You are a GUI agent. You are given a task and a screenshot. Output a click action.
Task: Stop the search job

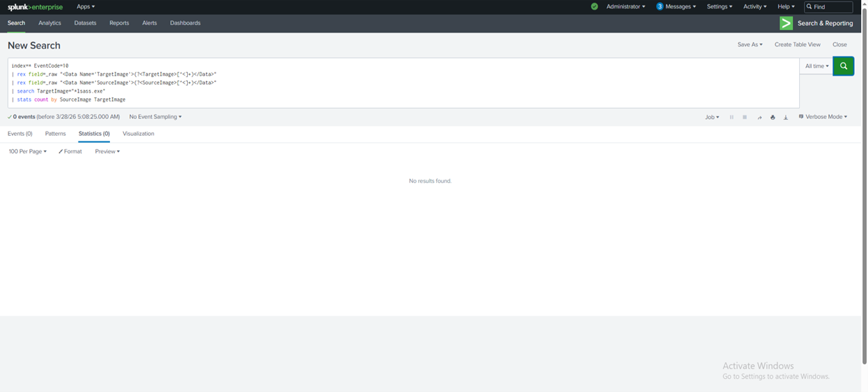point(745,117)
